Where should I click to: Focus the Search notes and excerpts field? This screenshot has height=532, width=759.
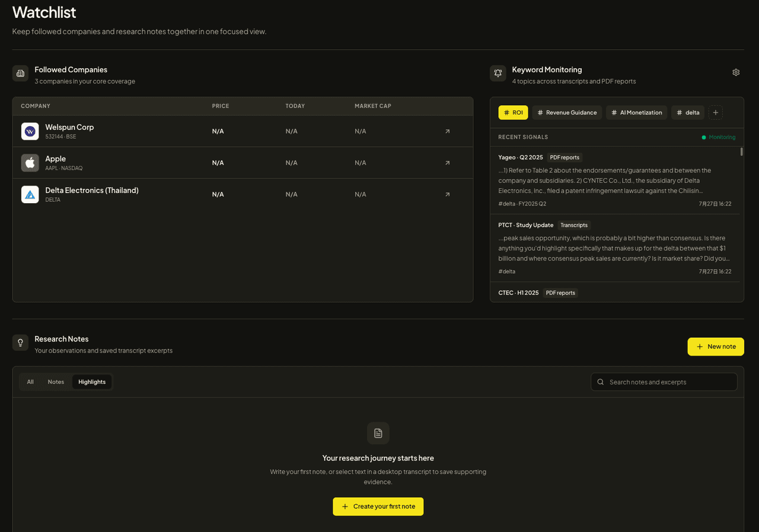[x=664, y=382]
